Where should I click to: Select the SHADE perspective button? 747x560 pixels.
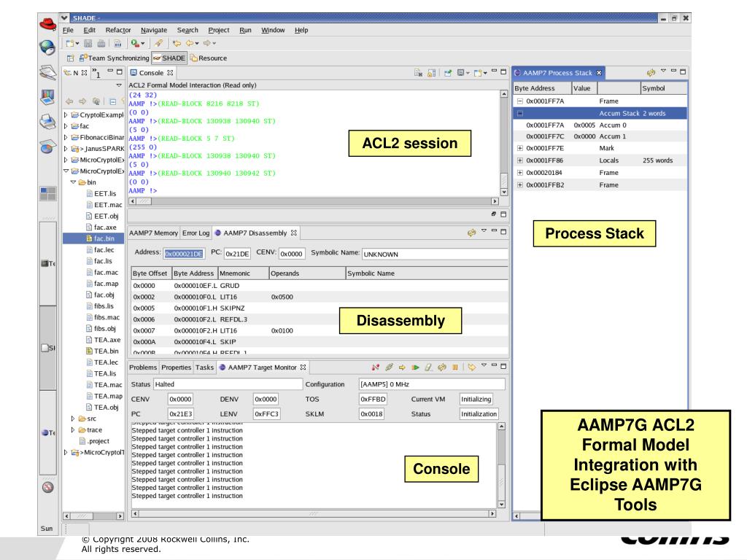pyautogui.click(x=169, y=58)
